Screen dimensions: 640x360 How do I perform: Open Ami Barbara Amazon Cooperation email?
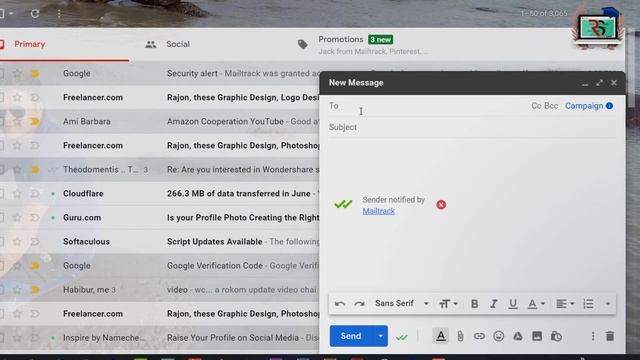[160, 122]
